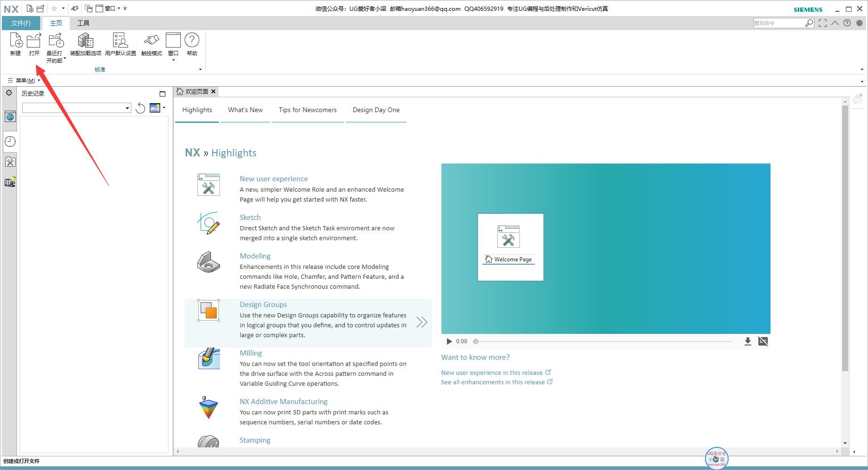Screen dimensions: 868x470
Task: Open the web browser resource tab icon
Action: [10, 116]
